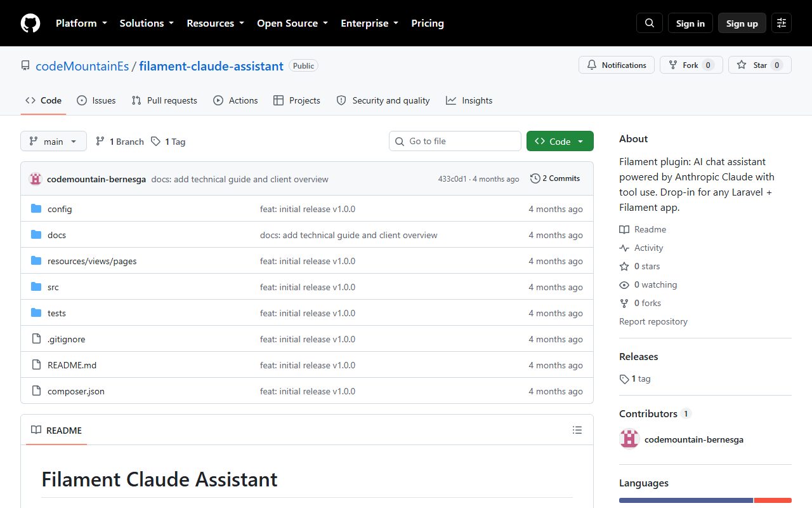Switch to the Pull requests tab

click(164, 100)
